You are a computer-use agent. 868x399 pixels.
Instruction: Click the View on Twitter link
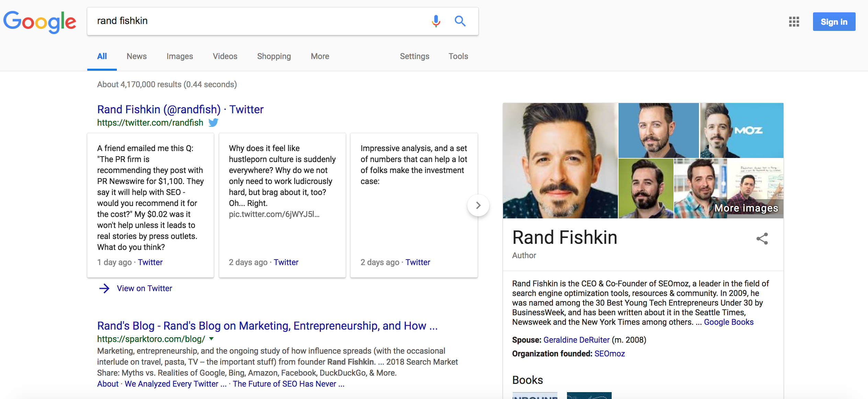(144, 288)
